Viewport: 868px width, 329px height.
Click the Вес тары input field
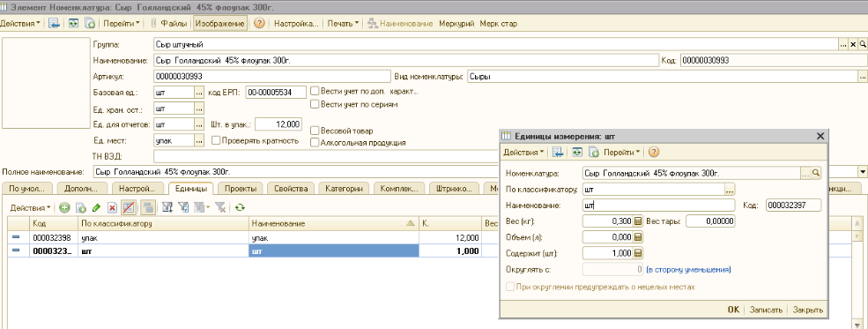click(x=711, y=221)
